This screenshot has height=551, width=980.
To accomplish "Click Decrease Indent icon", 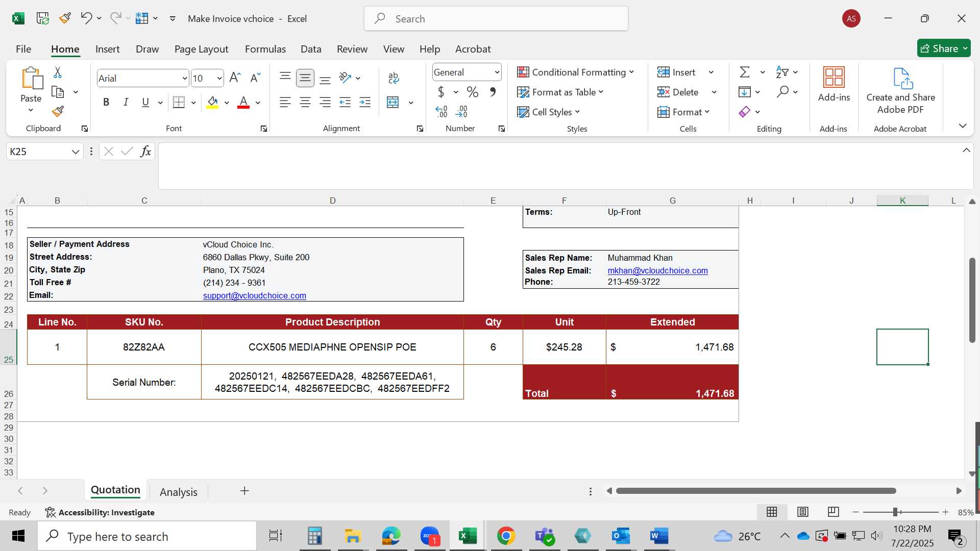I will (345, 102).
